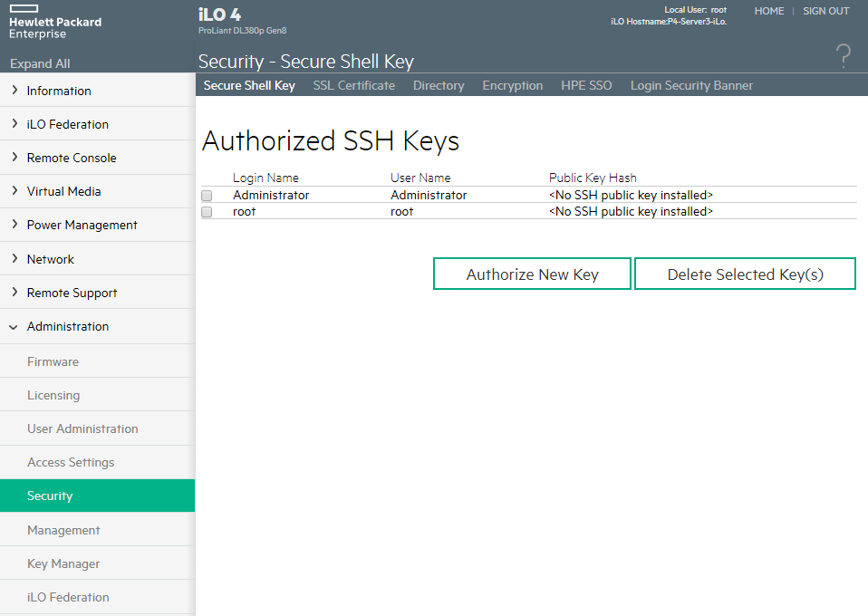868x616 pixels.
Task: Click the HOME link
Action: [x=769, y=11]
